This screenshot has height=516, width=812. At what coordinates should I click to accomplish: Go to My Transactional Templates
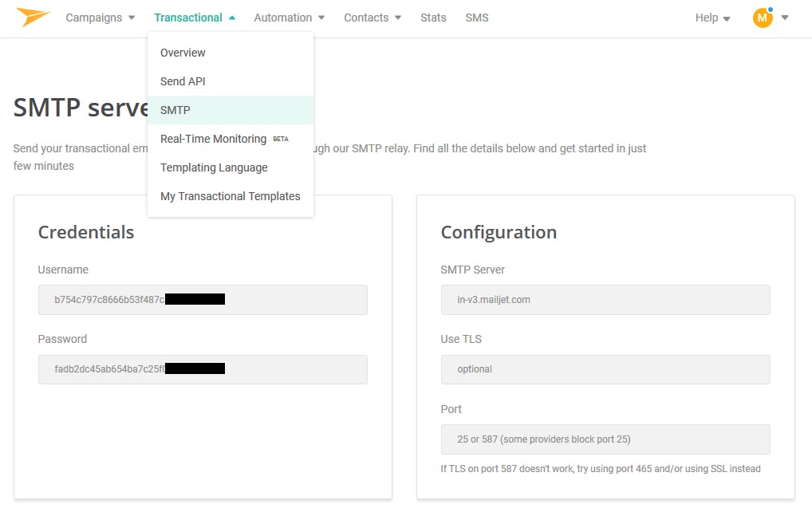pos(230,196)
